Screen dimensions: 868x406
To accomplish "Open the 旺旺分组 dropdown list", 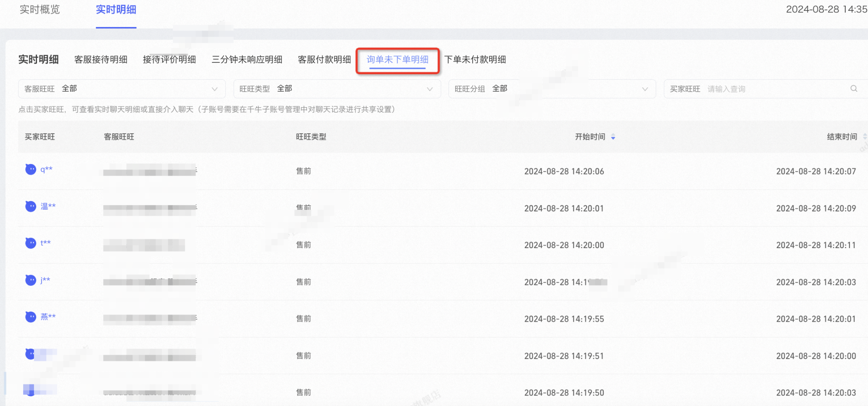I will (x=552, y=89).
